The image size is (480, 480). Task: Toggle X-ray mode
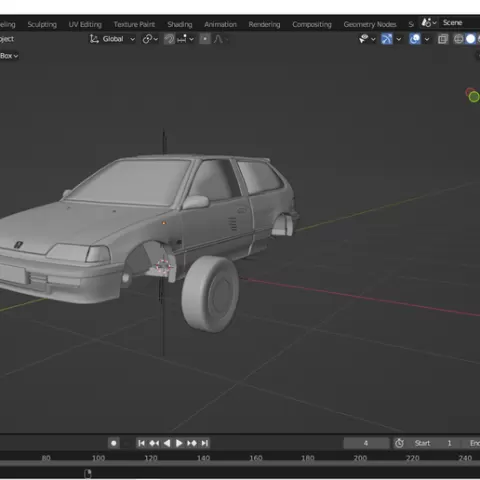pos(443,39)
